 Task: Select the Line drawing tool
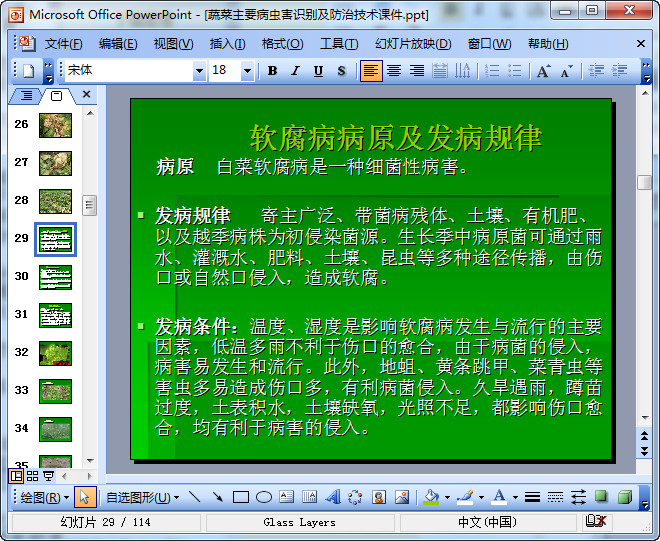click(x=193, y=497)
